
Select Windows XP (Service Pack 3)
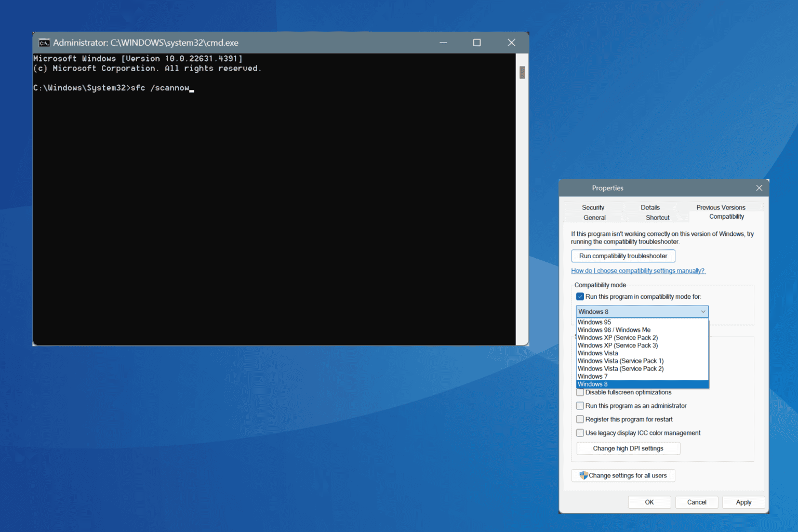(x=643, y=345)
